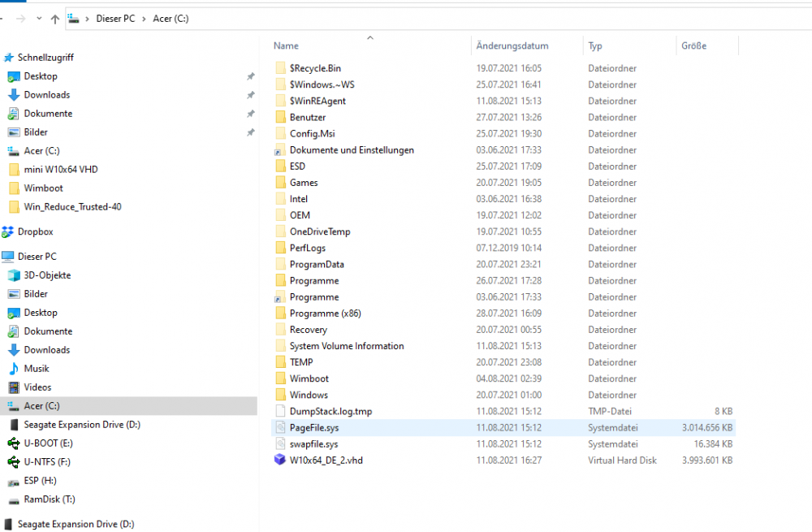Select the Dropbox icon in sidebar

coord(8,231)
